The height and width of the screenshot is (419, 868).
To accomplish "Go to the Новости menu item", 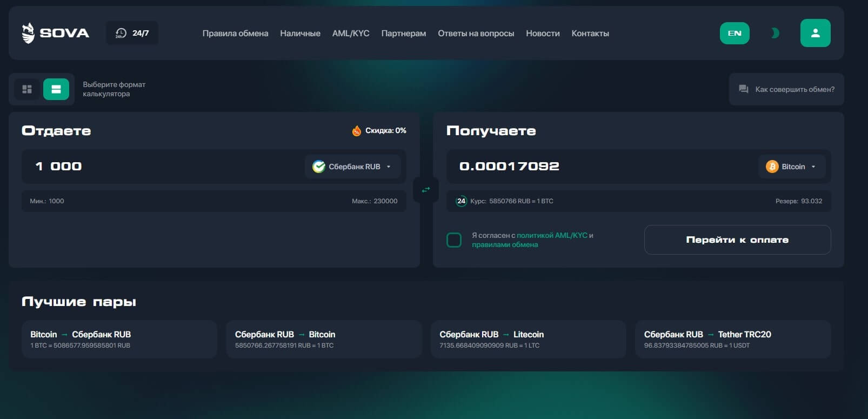I will point(543,34).
